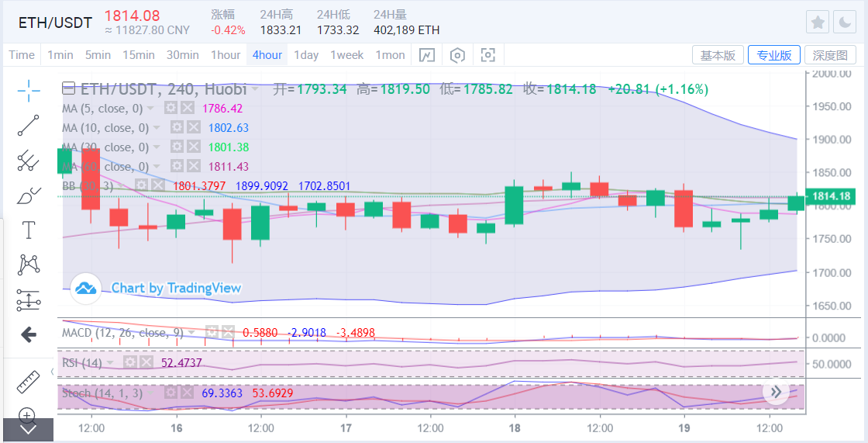Expand MA (60, close, 0) dropdown arrow
The image size is (868, 443).
pos(157,167)
